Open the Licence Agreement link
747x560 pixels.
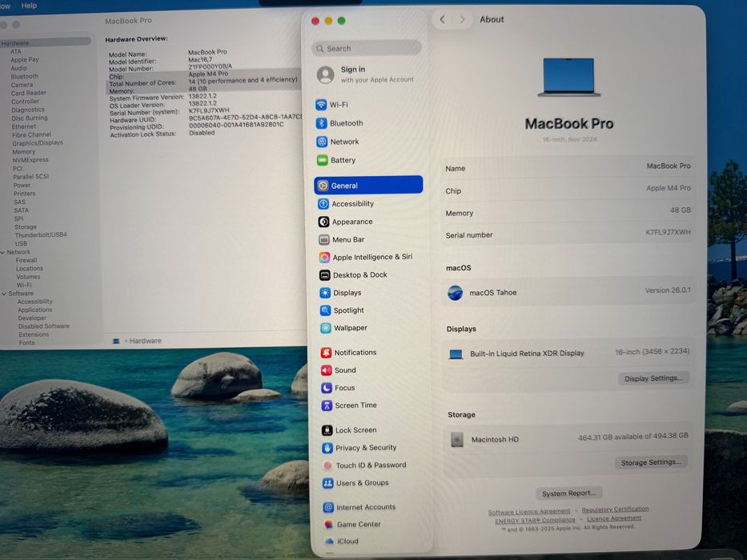point(613,518)
